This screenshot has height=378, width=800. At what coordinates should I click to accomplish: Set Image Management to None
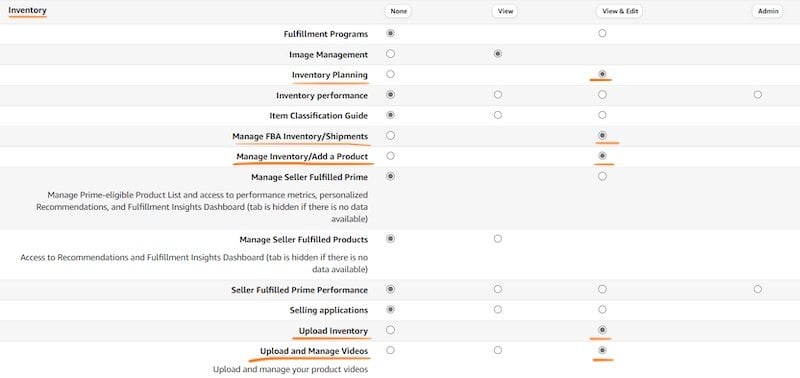coord(390,54)
